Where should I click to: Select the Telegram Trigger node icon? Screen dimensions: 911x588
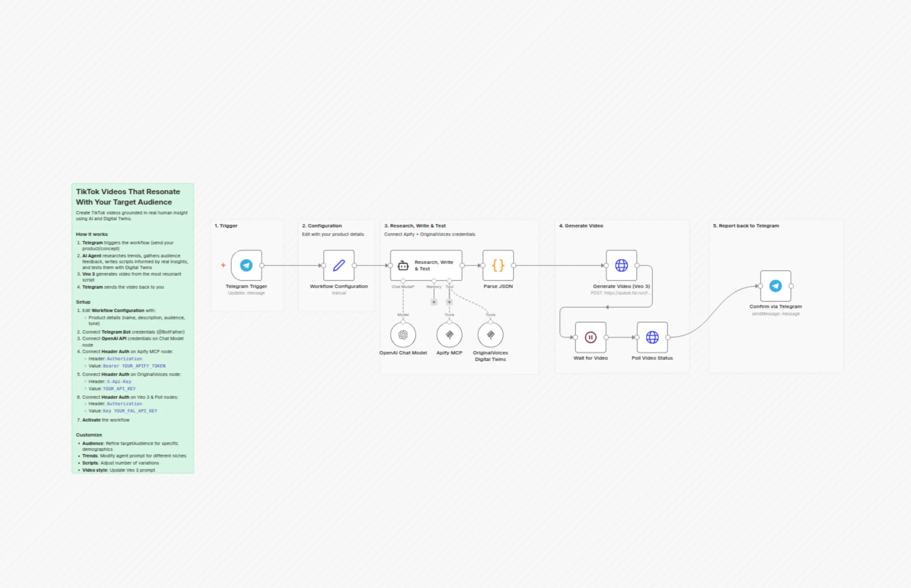click(246, 265)
